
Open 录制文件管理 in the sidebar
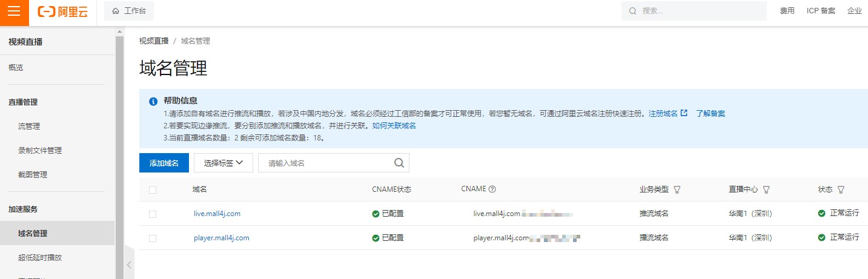click(40, 151)
